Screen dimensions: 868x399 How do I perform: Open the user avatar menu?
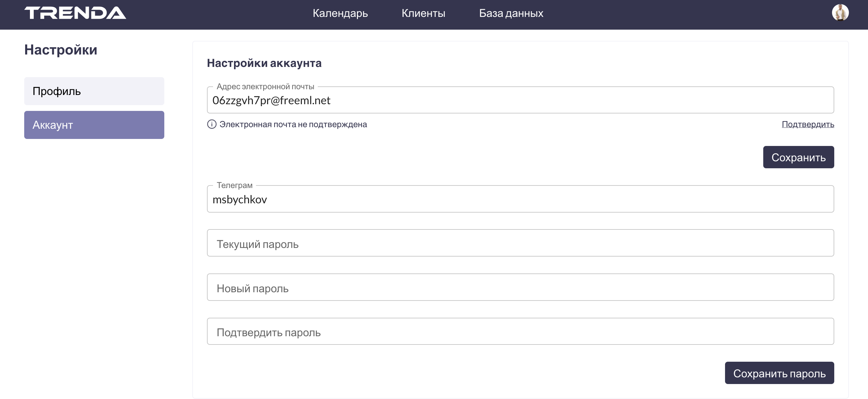840,13
